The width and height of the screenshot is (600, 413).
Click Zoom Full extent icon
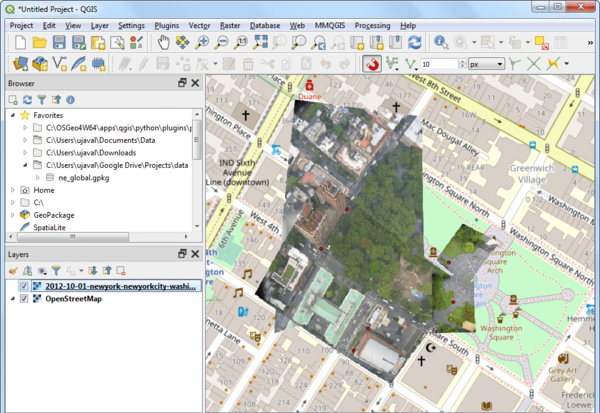coord(260,42)
